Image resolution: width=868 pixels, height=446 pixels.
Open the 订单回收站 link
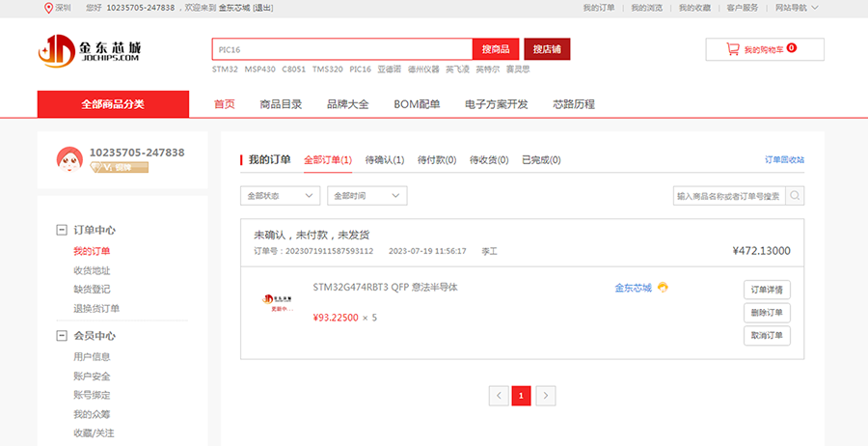pos(784,160)
